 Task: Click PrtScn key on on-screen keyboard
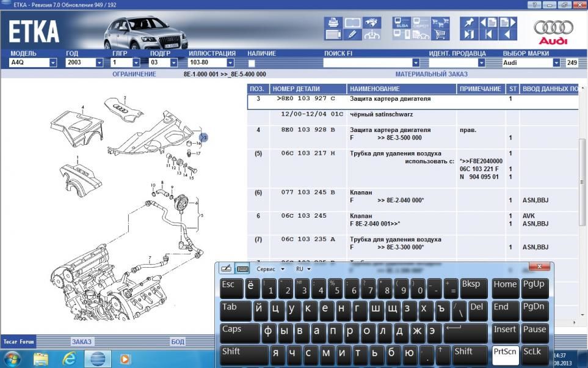point(505,355)
